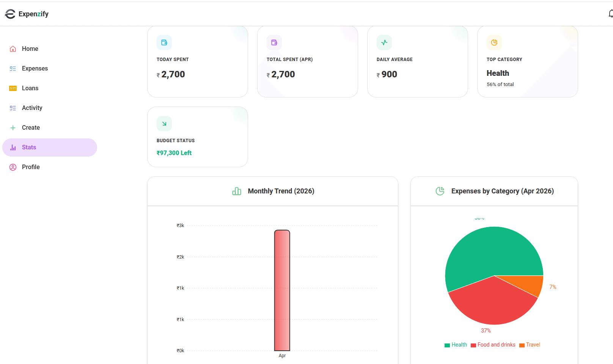
Task: Toggle the Travel legend entry
Action: pyautogui.click(x=530, y=345)
